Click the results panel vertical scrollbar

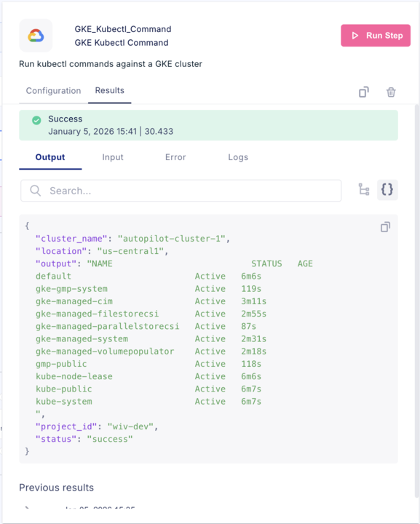(x=416, y=301)
